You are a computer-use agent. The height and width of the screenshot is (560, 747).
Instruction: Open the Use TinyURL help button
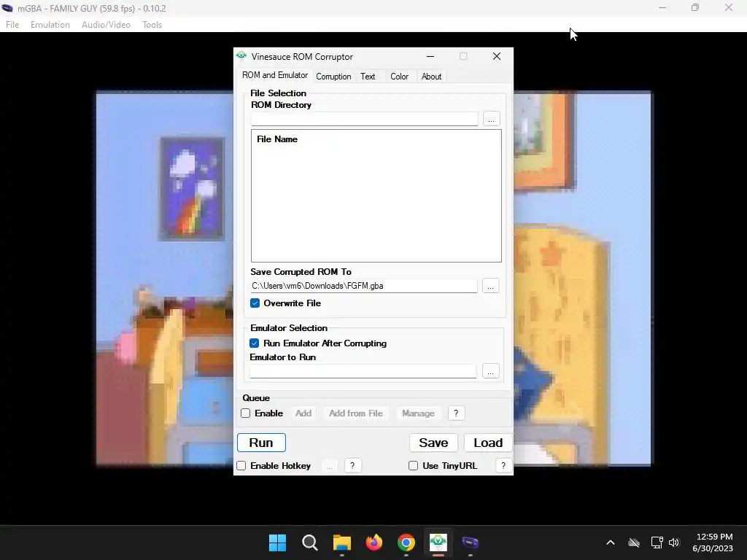coord(503,466)
